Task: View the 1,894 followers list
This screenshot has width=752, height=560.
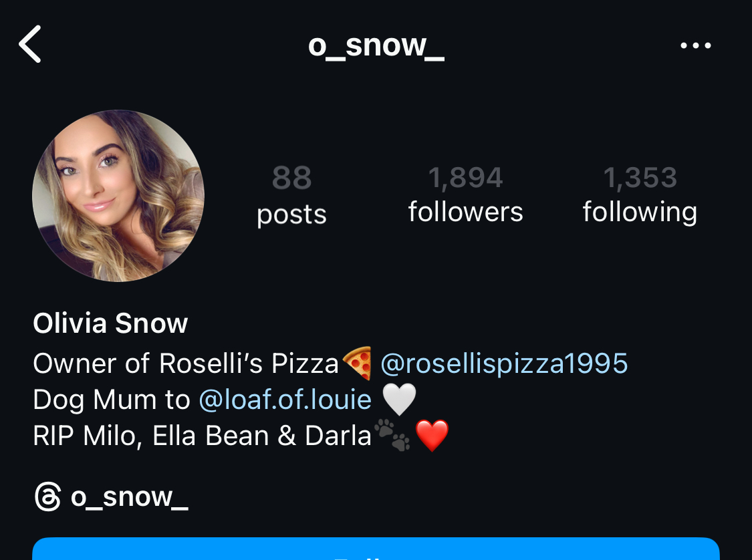Action: point(465,194)
